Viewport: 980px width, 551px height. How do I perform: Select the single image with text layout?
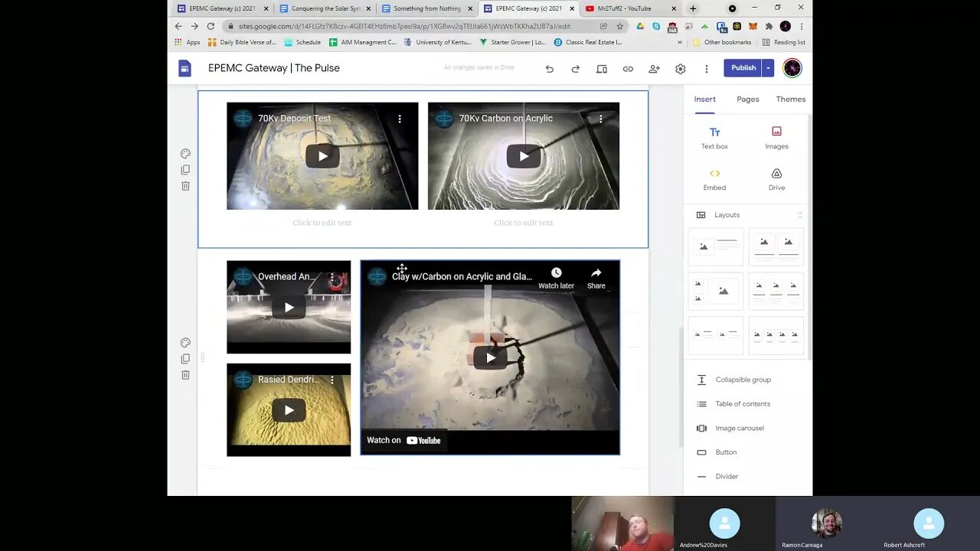point(716,246)
